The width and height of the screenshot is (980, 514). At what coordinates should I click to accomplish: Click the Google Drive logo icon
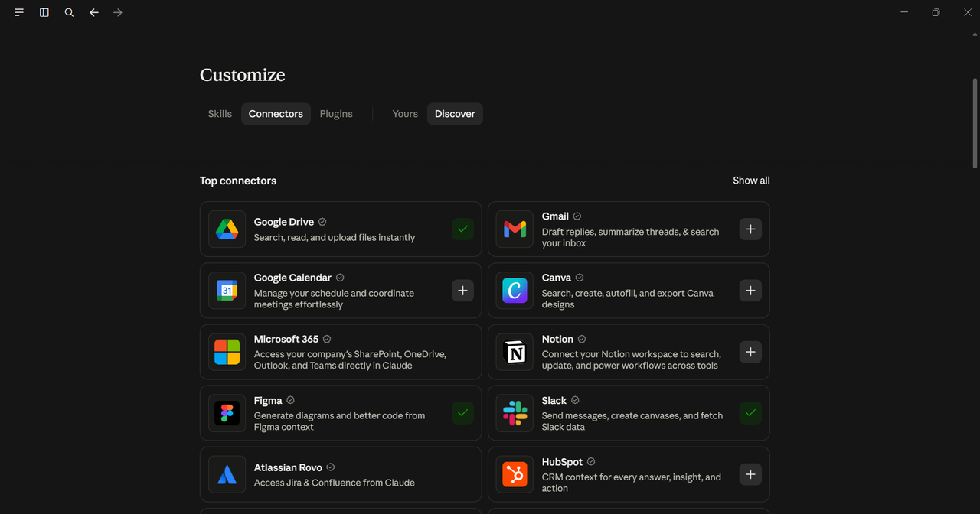(227, 229)
